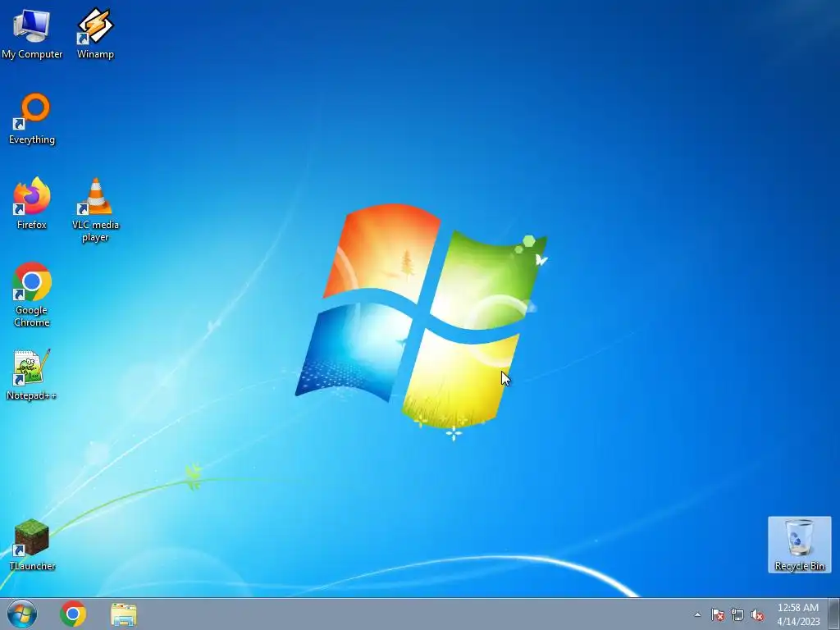
Task: Select the Recycle Bin icon
Action: [x=799, y=545]
